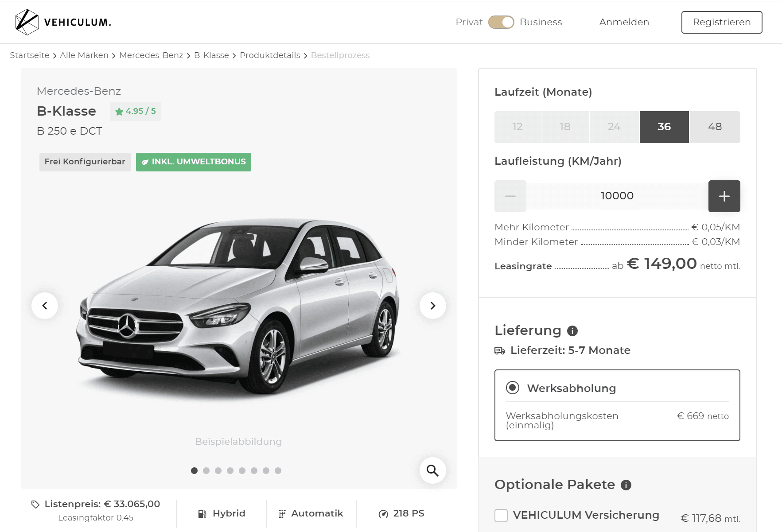Show previous car image arrow
The width and height of the screenshot is (782, 532).
[x=45, y=306]
